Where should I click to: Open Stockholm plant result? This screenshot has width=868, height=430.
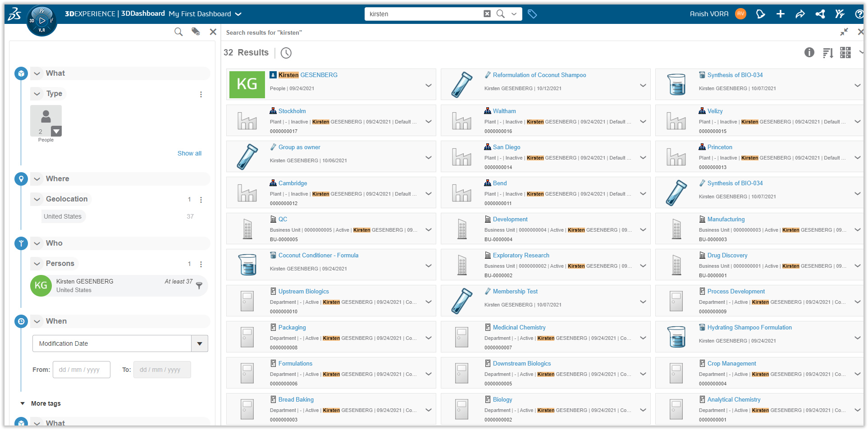click(292, 111)
